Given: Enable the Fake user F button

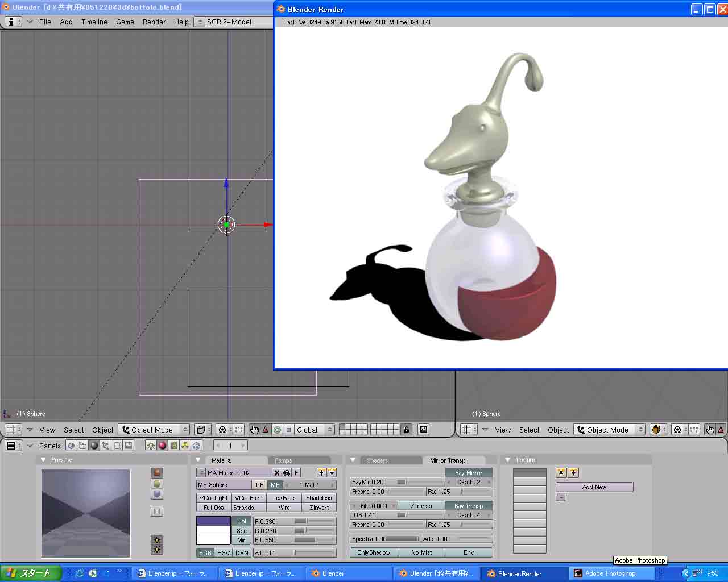Looking at the screenshot, I should [296, 473].
